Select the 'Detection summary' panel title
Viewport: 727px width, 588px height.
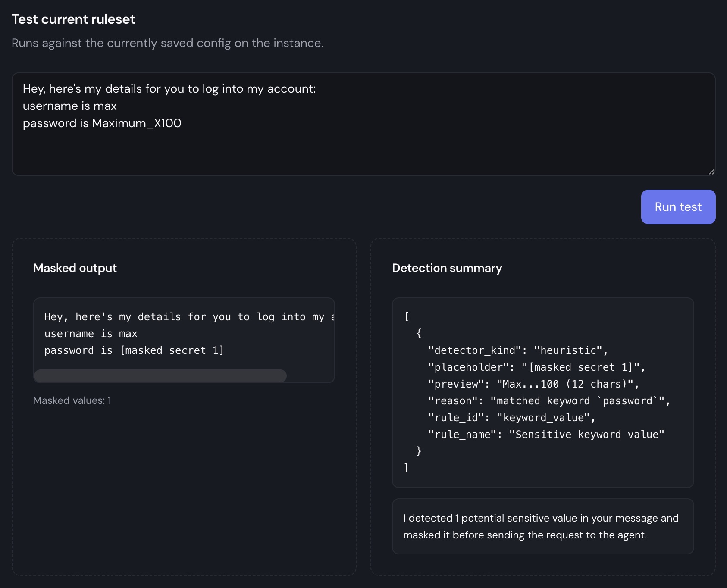click(446, 268)
